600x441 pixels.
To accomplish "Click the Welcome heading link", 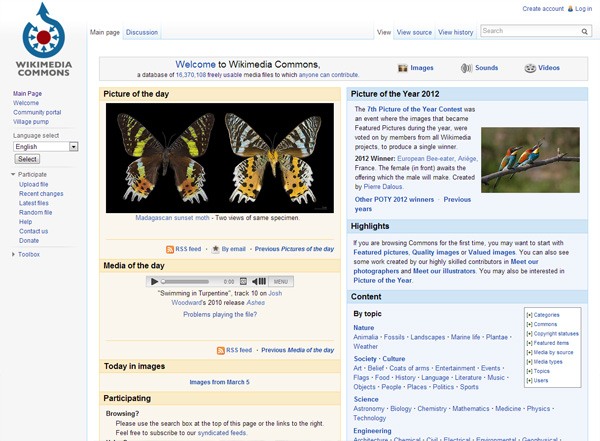I will click(x=195, y=64).
